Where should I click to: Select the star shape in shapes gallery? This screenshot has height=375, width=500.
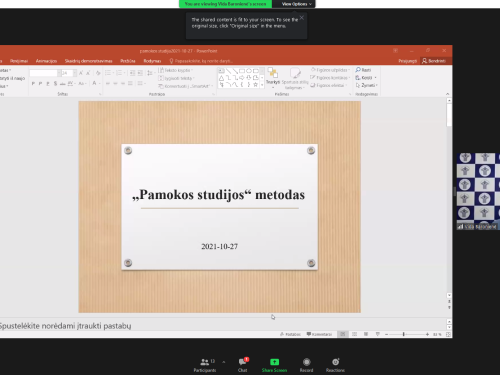[255, 85]
